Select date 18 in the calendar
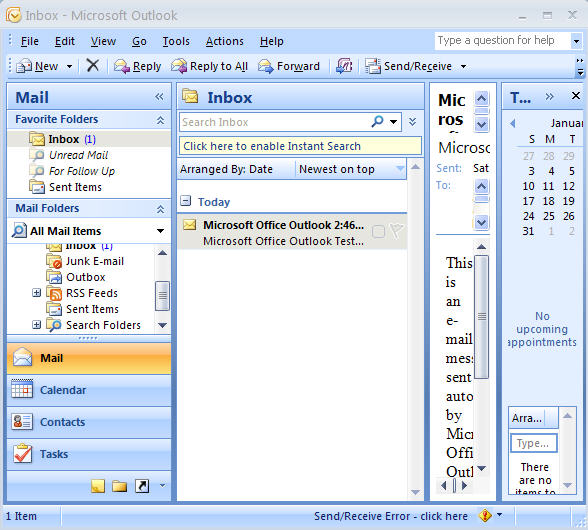The width and height of the screenshot is (588, 530). click(549, 201)
